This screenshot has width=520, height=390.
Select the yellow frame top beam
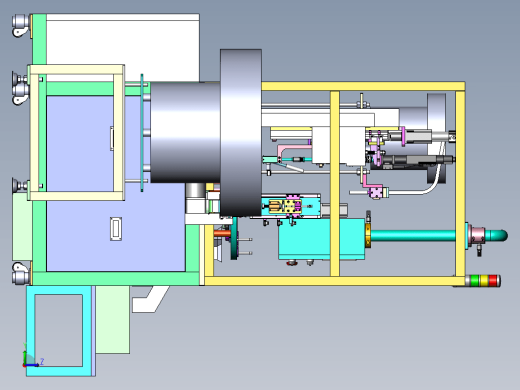point(363,86)
